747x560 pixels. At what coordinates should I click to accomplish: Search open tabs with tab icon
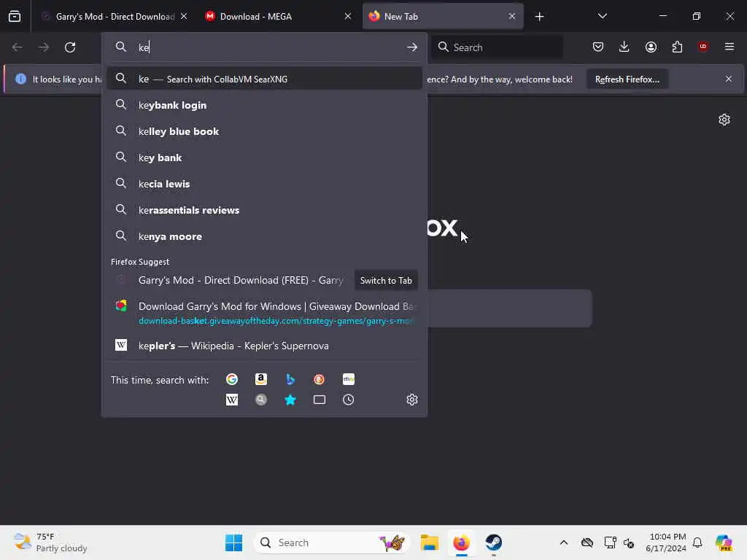coord(320,400)
